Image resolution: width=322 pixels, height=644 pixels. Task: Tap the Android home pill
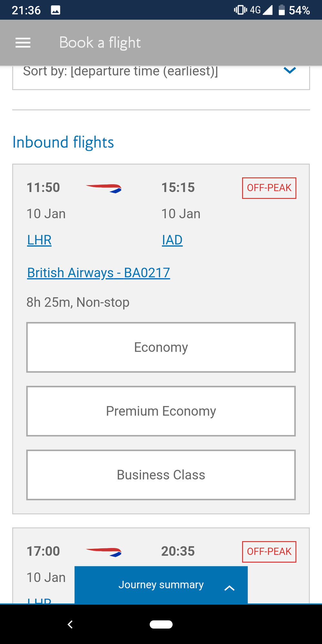tap(161, 624)
